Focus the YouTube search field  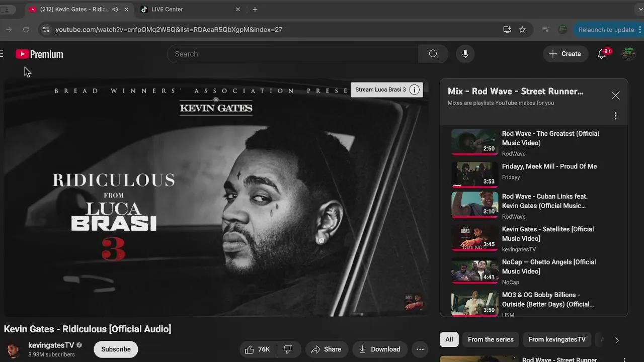(293, 54)
